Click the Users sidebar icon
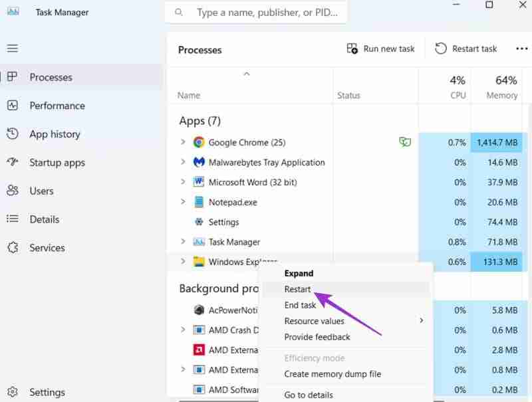Screen dimensions: 532x402 click(x=12, y=191)
